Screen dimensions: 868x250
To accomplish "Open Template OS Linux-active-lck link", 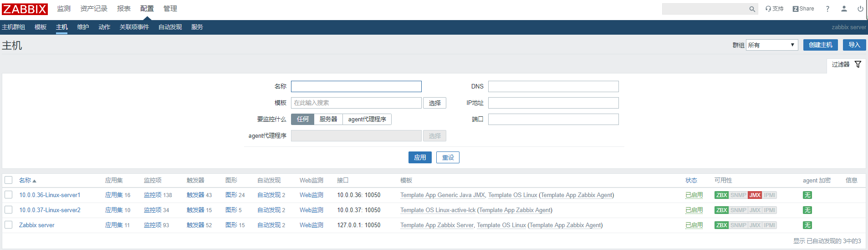I will 438,210.
